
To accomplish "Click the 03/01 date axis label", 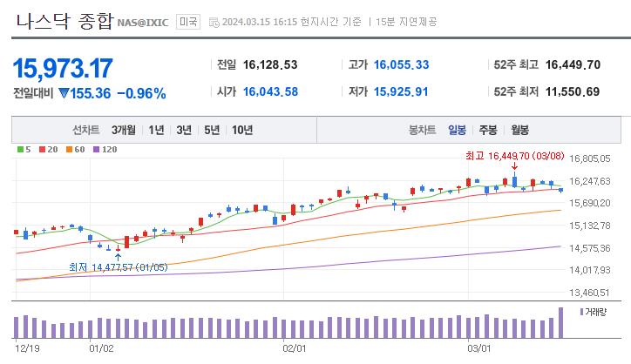I will click(478, 348).
